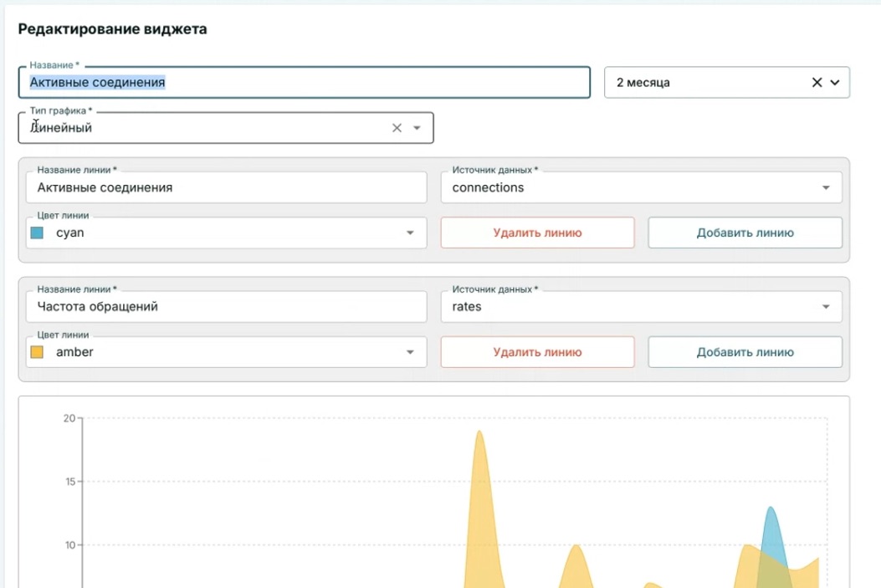
Task: Delete the 'Частота обращений' line
Action: [x=538, y=352]
